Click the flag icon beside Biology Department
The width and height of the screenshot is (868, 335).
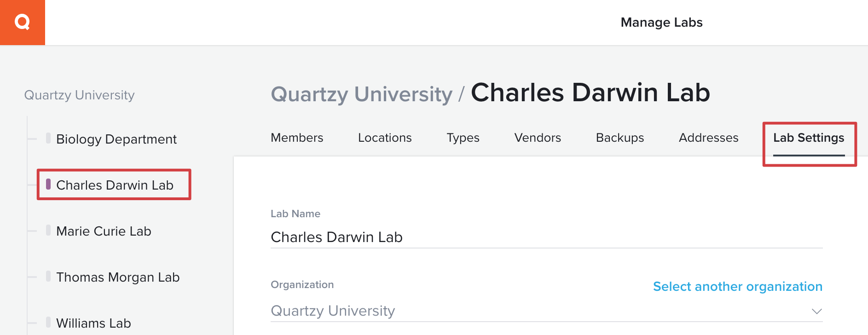click(48, 139)
